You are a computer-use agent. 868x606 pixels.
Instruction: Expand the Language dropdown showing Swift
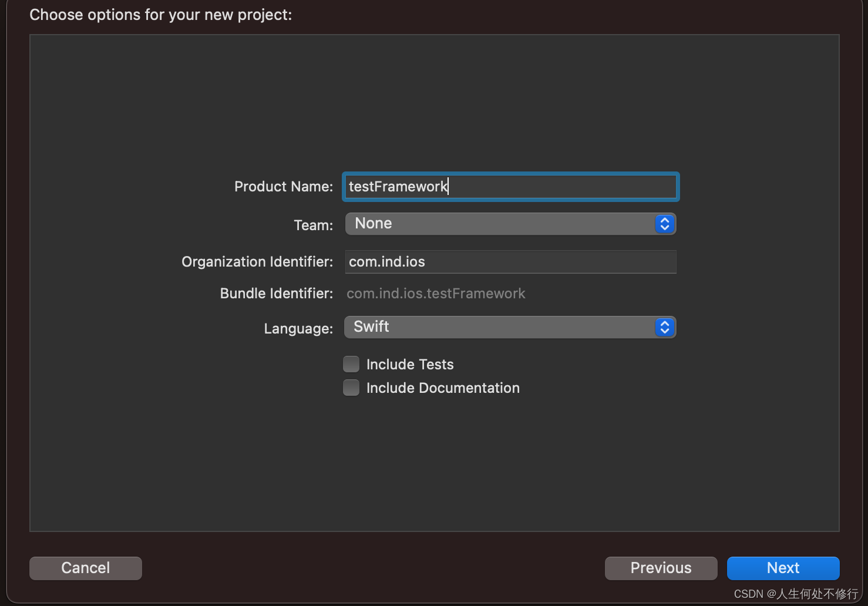[510, 327]
